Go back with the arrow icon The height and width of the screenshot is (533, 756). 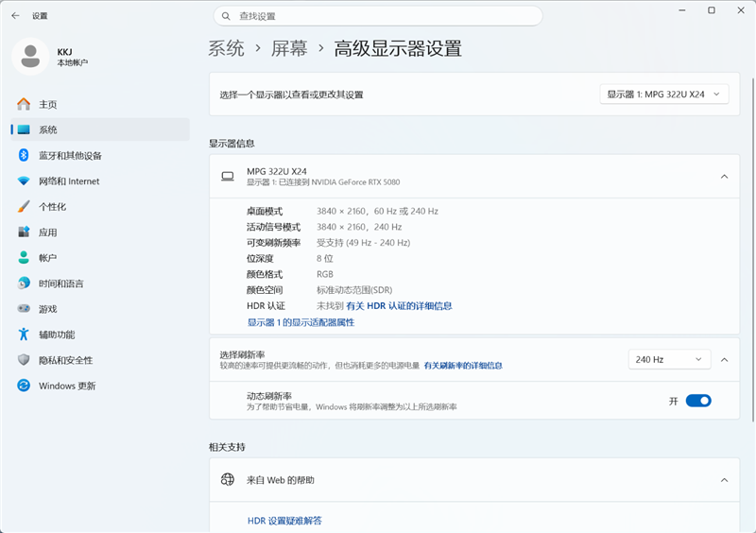pyautogui.click(x=15, y=16)
